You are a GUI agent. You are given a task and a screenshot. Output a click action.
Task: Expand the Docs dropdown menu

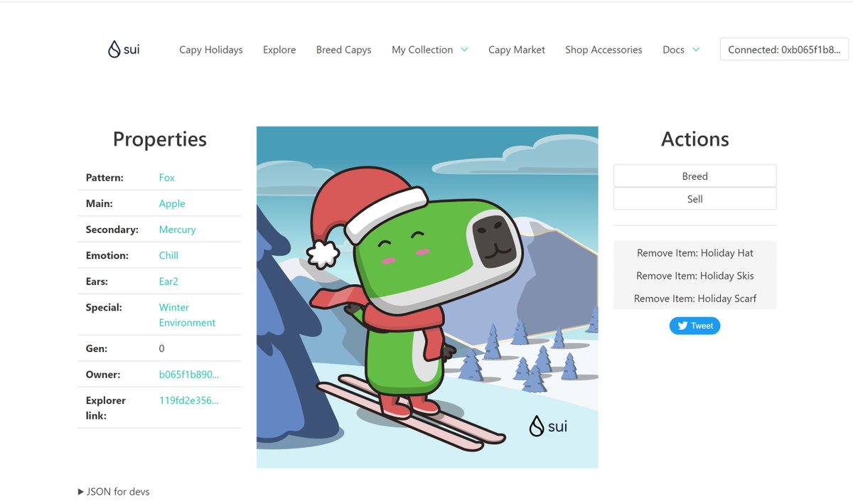pos(681,50)
